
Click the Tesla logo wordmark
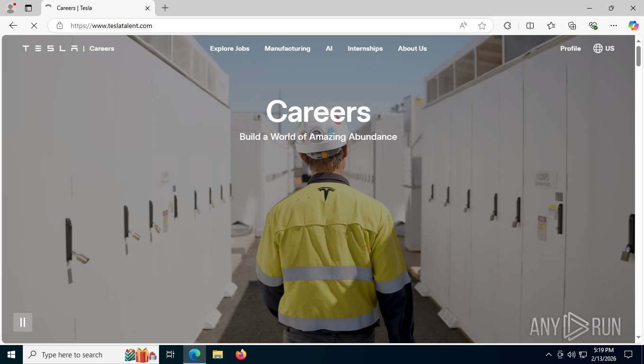[x=50, y=48]
